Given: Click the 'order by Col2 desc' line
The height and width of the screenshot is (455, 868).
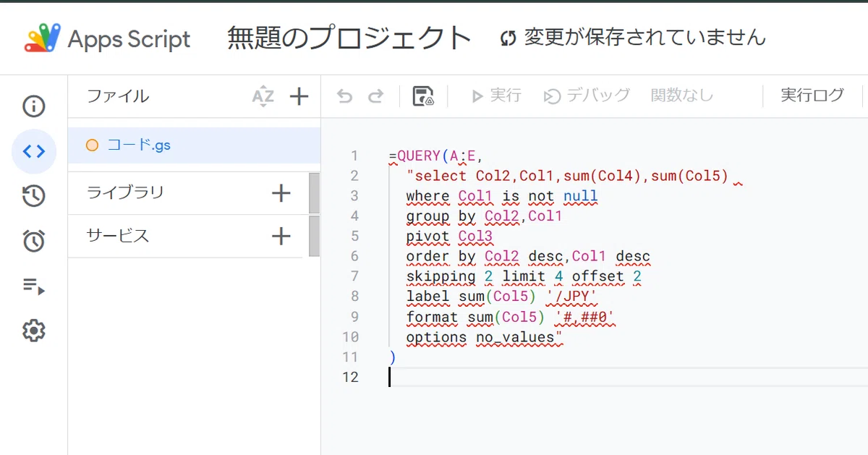Looking at the screenshot, I should click(528, 256).
